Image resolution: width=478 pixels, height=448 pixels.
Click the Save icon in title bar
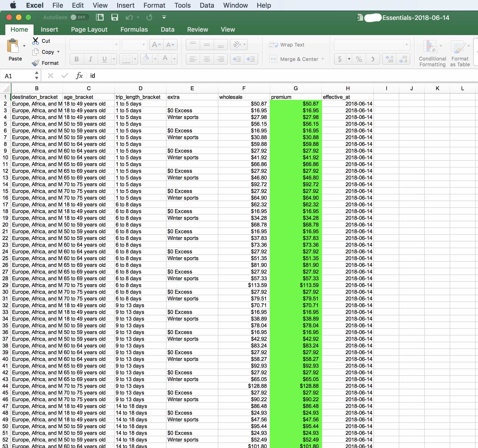114,17
